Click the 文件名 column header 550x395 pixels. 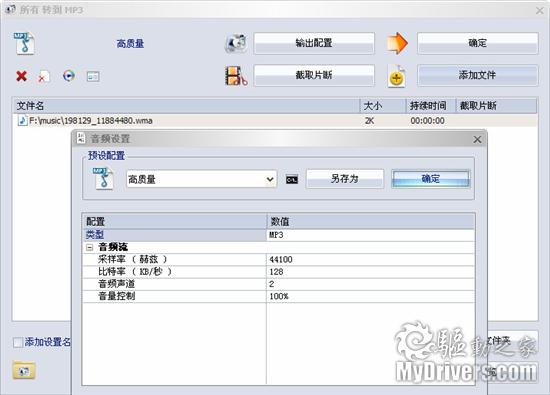[x=186, y=106]
